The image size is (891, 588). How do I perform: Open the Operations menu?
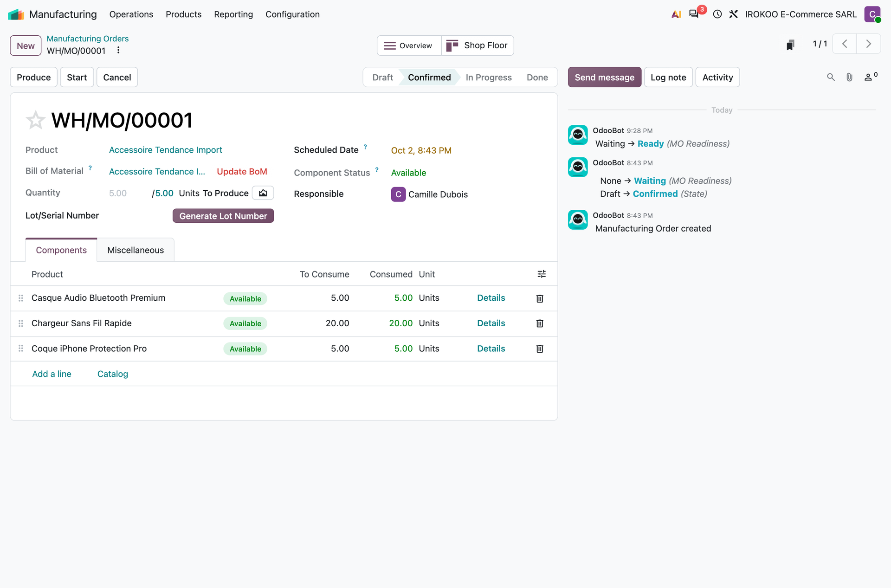point(131,14)
